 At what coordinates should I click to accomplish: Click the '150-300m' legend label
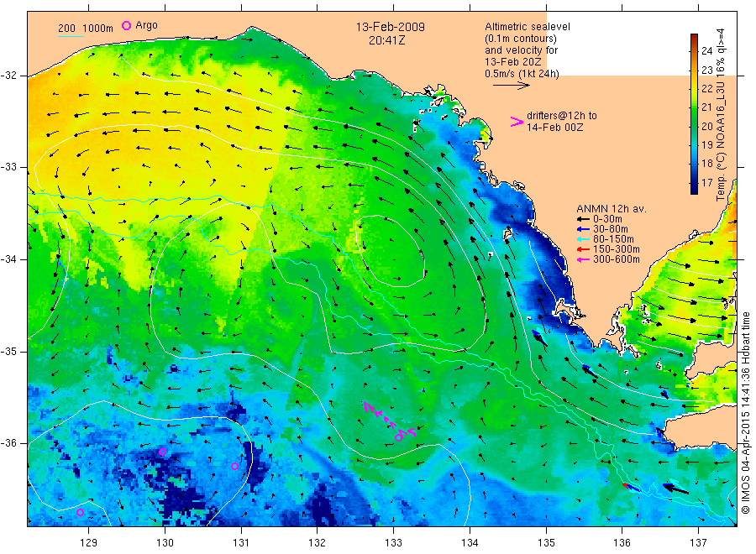(617, 249)
